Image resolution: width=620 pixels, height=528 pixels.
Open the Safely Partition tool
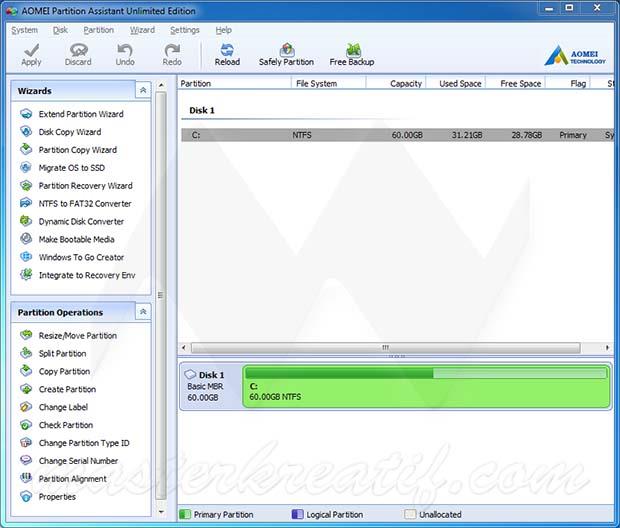tap(286, 55)
